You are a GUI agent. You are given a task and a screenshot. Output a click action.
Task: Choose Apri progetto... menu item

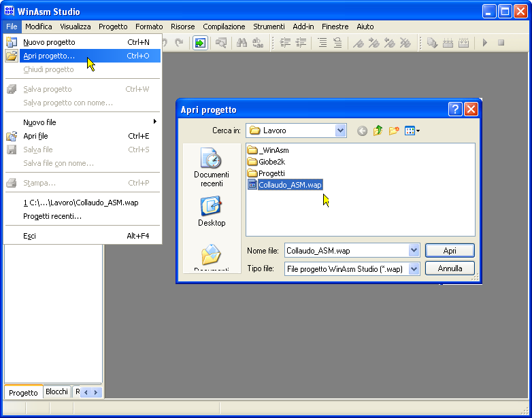coord(82,56)
